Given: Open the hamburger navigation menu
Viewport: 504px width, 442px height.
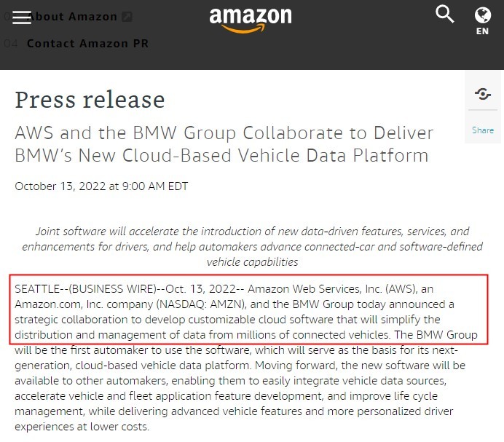Looking at the screenshot, I should click(22, 17).
